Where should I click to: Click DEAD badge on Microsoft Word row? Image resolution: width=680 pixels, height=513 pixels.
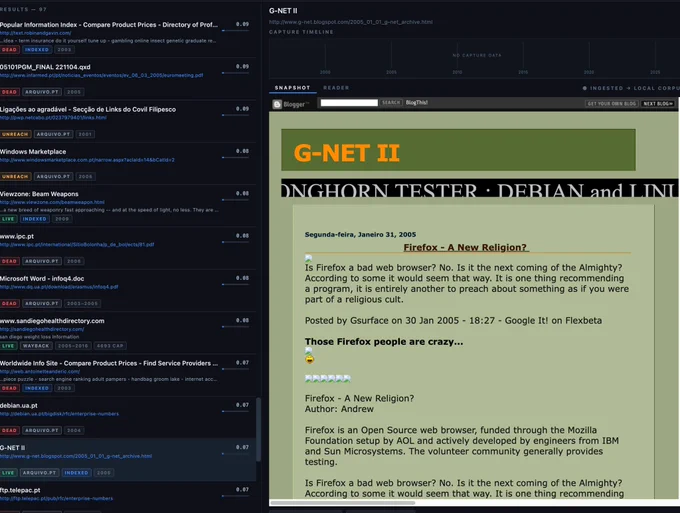click(9, 304)
